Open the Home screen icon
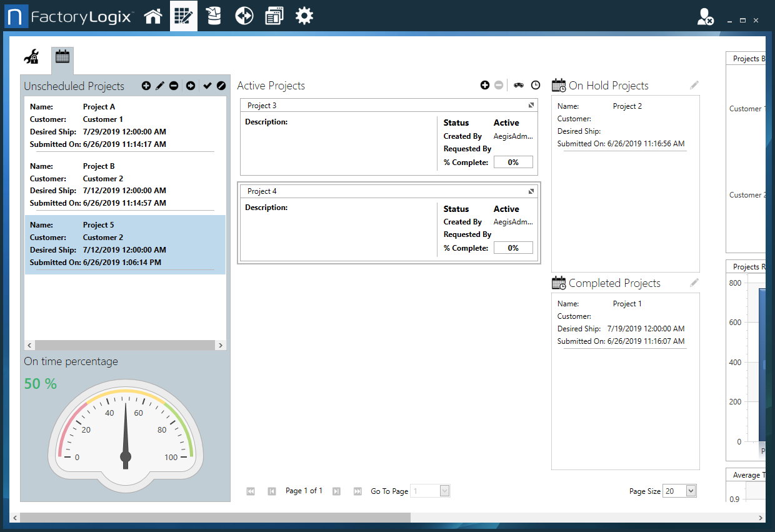Viewport: 775px width, 532px height. coord(153,16)
